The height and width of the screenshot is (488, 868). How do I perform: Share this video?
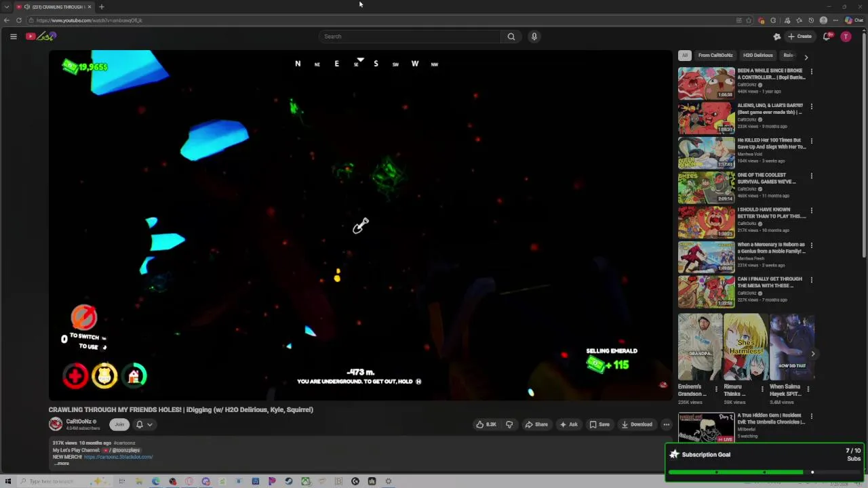tap(536, 424)
